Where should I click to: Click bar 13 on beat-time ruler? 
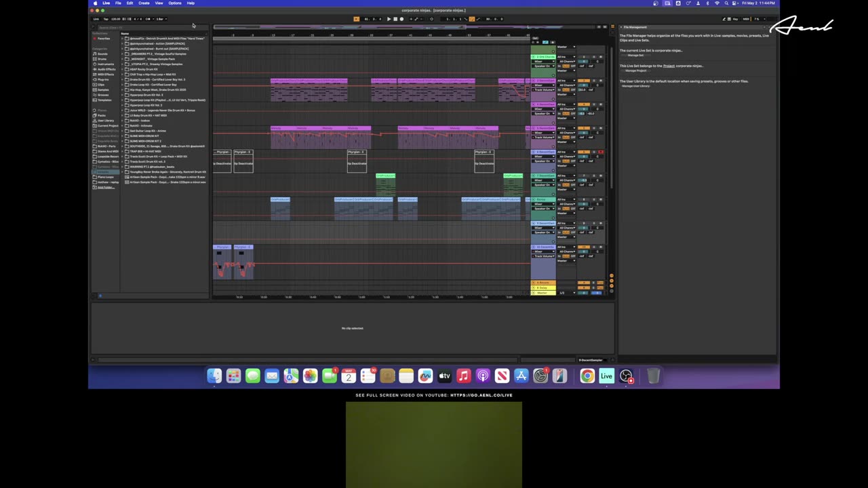[273, 35]
